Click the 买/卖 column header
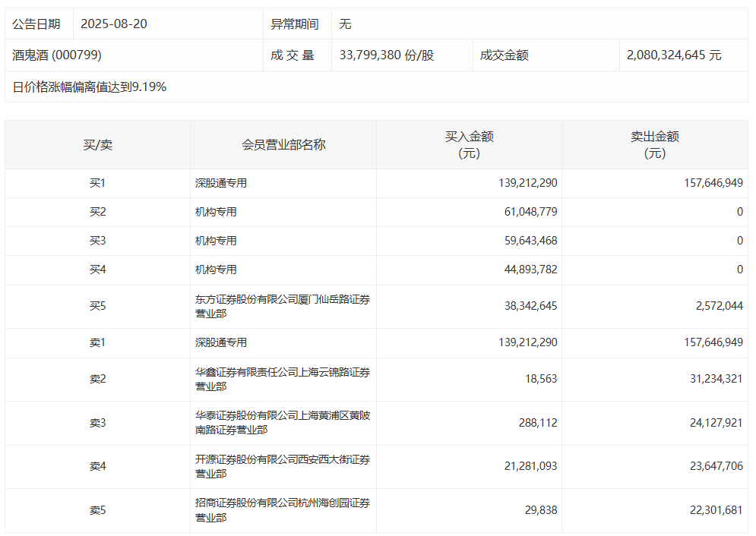Image resolution: width=756 pixels, height=536 pixels. pos(97,144)
